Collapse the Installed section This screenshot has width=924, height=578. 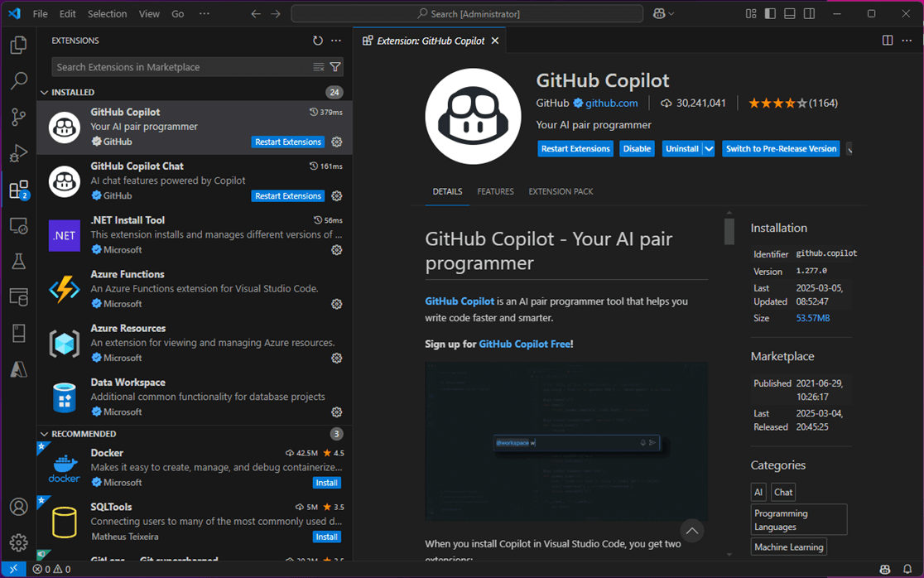click(x=44, y=93)
